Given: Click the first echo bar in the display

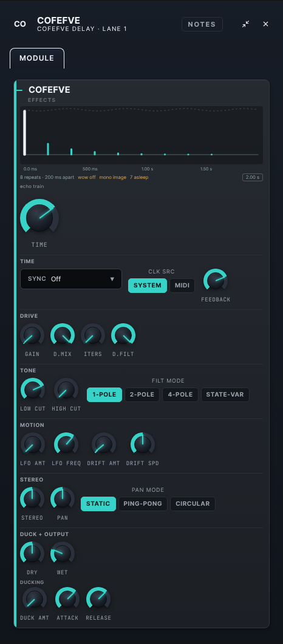Looking at the screenshot, I should [x=48, y=149].
